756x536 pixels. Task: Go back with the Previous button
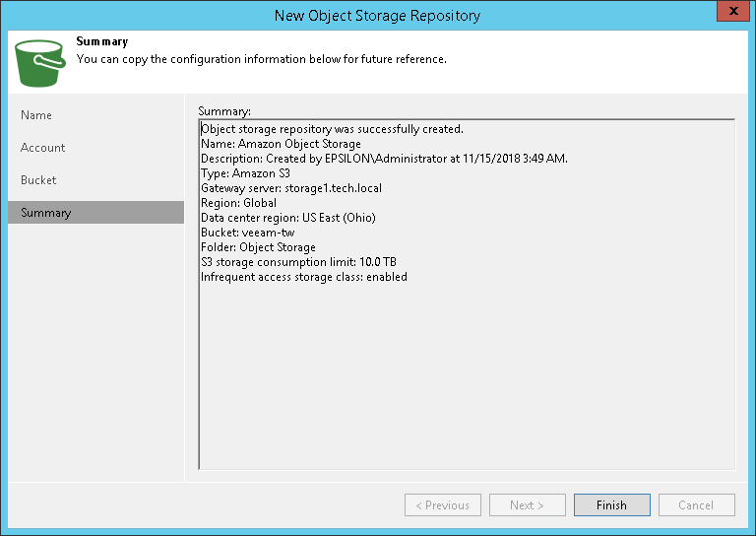[442, 505]
